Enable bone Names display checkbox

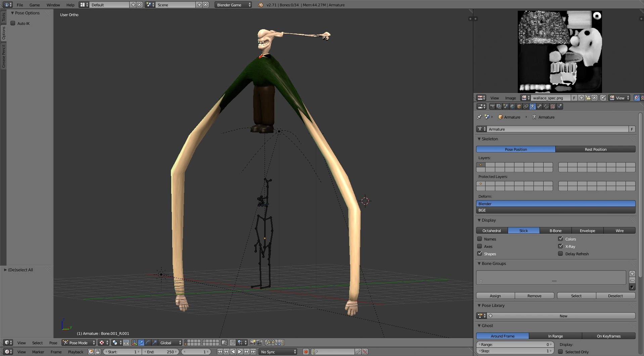point(479,239)
